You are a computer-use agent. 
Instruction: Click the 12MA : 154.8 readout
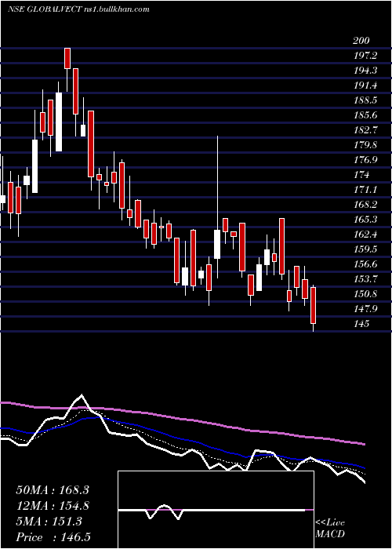coord(53,506)
